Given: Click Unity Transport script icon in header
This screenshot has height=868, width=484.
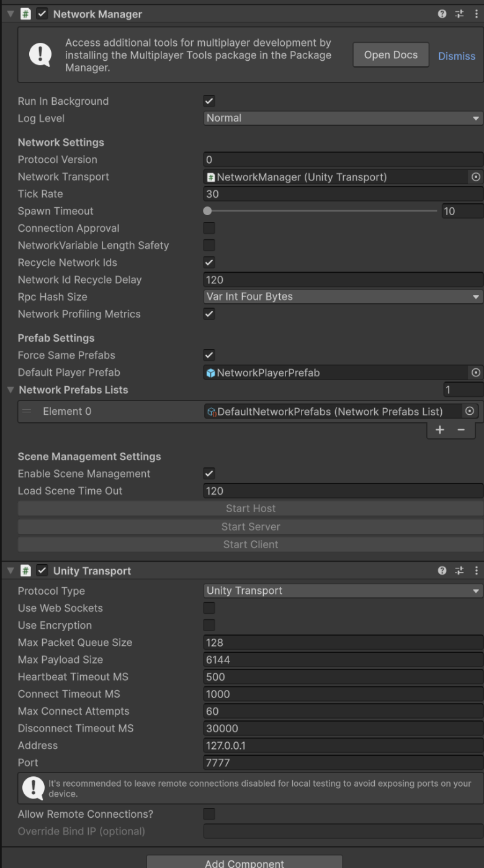Looking at the screenshot, I should tap(27, 571).
